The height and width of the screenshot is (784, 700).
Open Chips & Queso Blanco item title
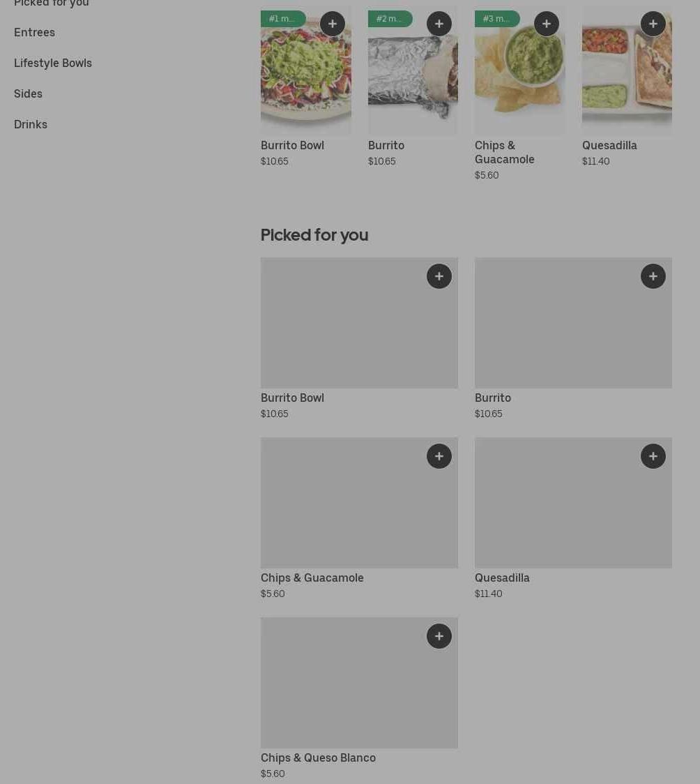318,757
